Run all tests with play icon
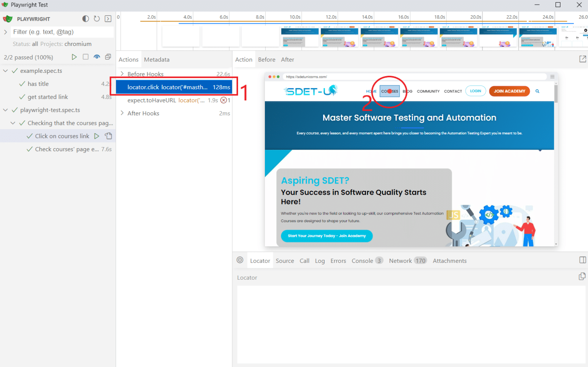 (x=74, y=57)
